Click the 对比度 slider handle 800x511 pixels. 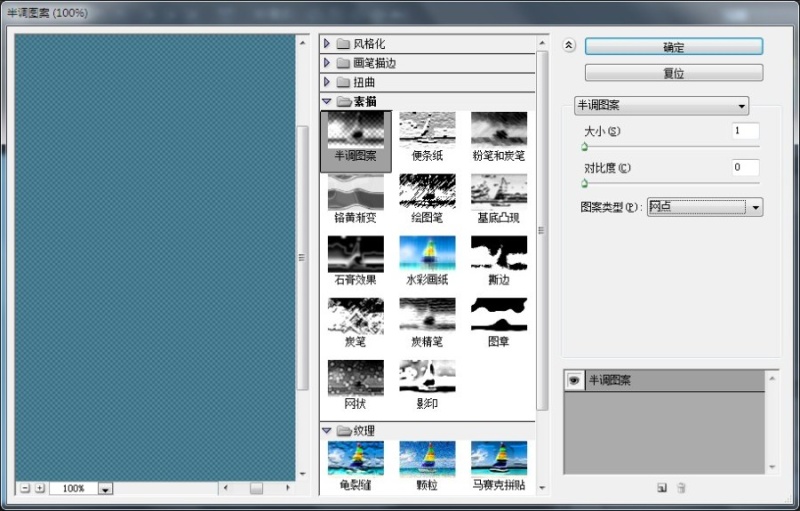[584, 183]
